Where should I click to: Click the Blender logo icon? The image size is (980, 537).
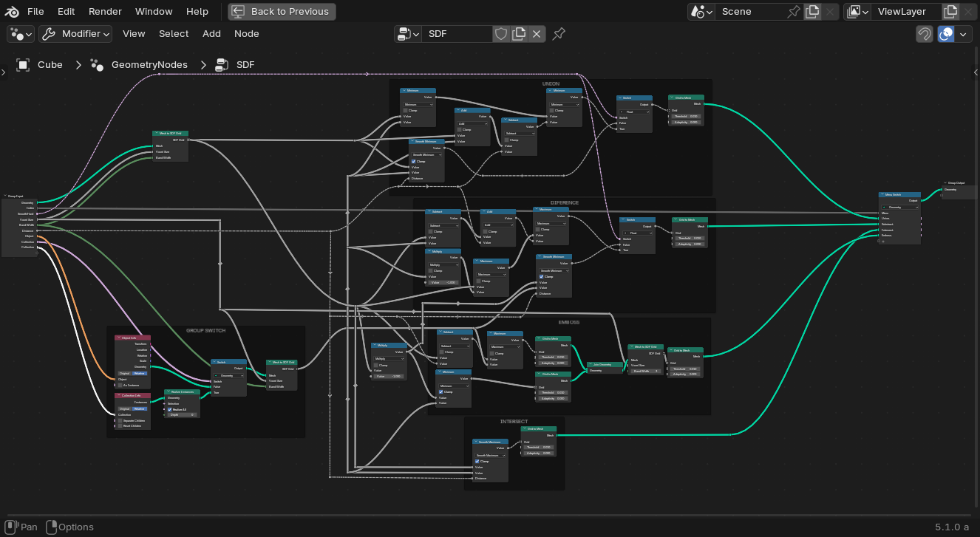click(x=13, y=11)
